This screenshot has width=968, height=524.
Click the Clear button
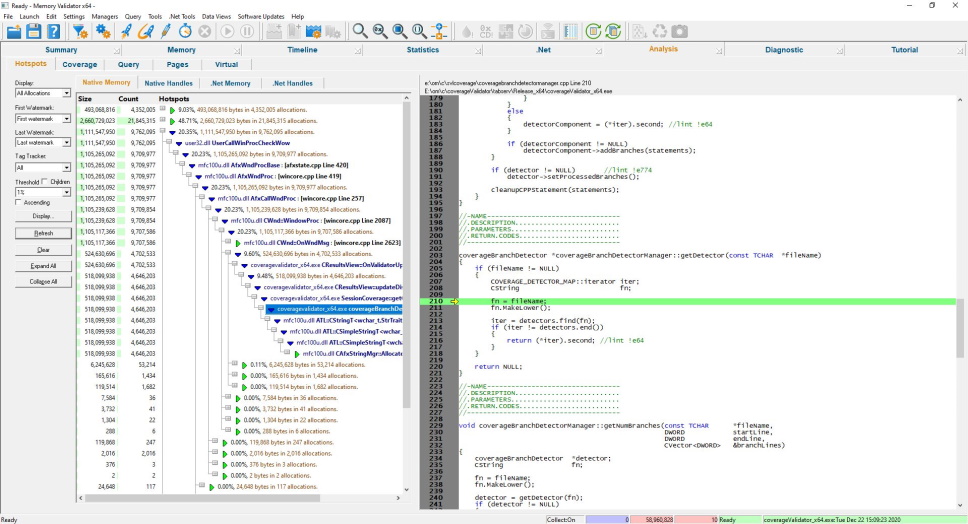(43, 250)
